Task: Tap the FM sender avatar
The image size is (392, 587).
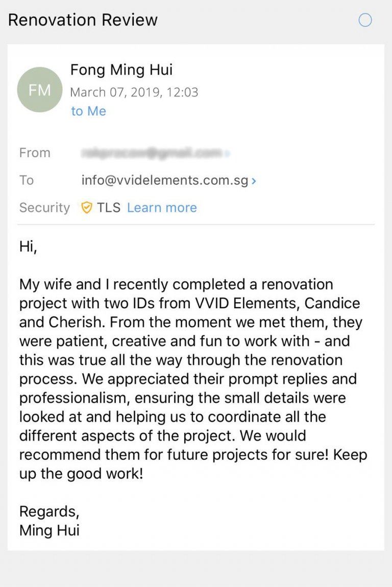Action: pos(40,90)
